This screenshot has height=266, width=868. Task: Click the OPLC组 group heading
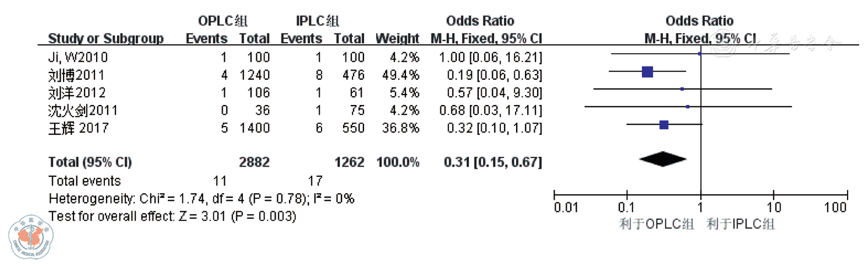(x=224, y=22)
